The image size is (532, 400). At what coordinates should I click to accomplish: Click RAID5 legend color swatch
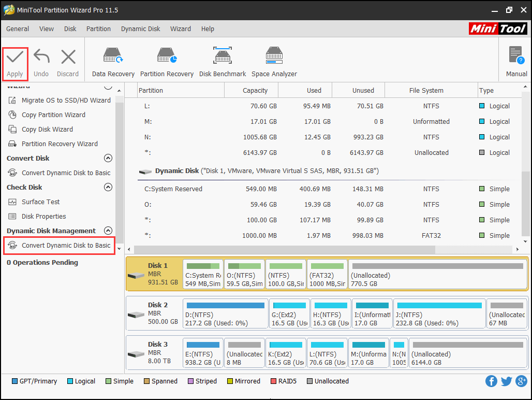pyautogui.click(x=273, y=381)
